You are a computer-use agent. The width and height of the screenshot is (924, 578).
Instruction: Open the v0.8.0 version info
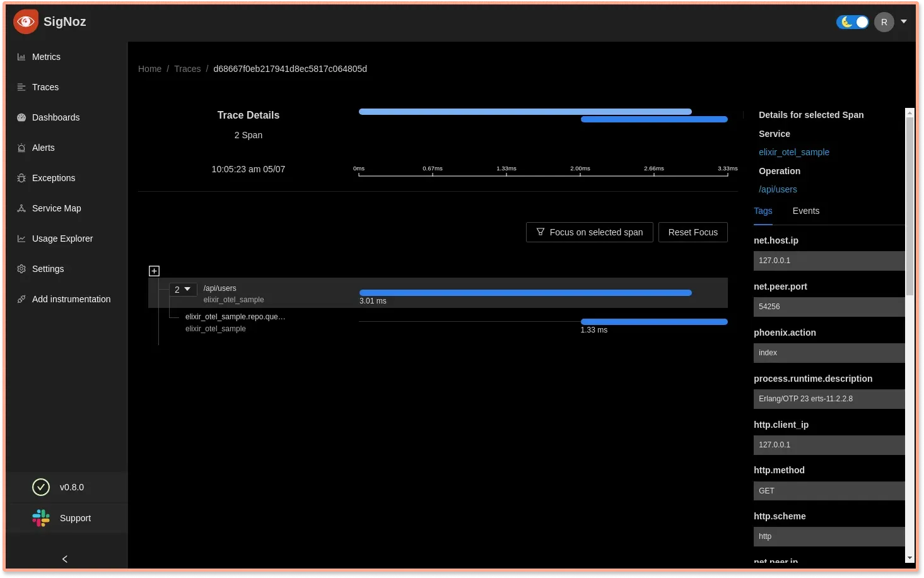point(71,487)
